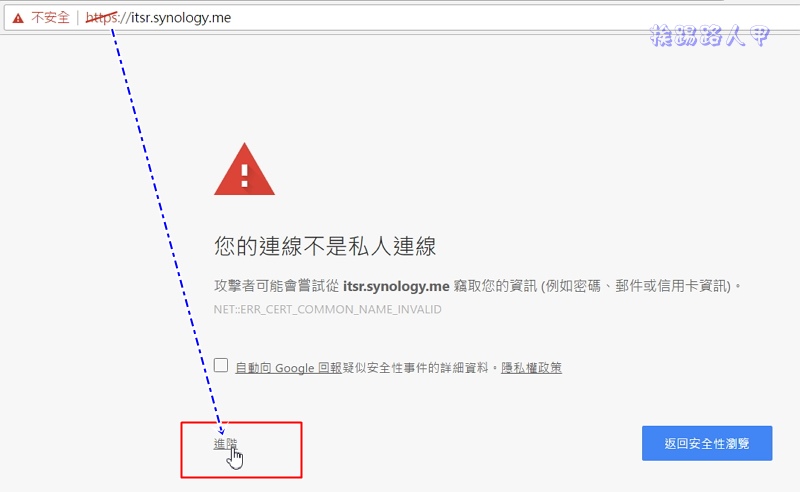Screen dimensions: 800x492
Task: Click the 疑似安全性事件的詳細資料 checkbox label text
Action: pyautogui.click(x=415, y=367)
